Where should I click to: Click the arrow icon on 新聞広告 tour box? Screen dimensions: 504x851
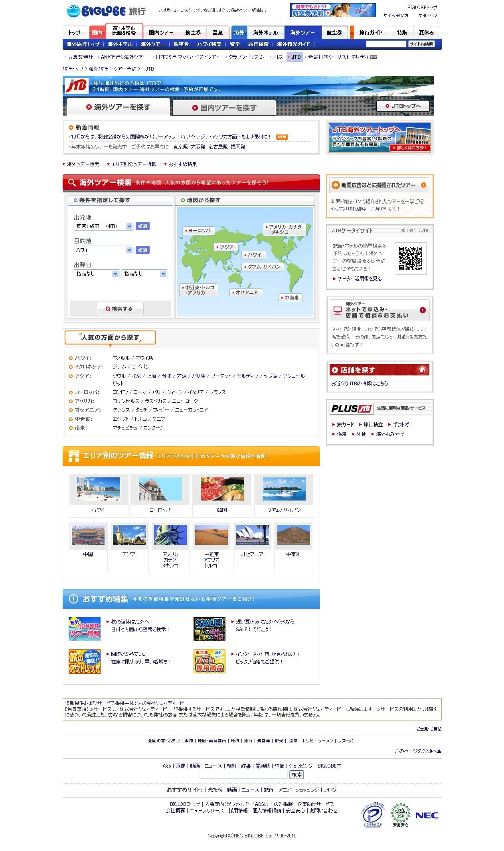click(x=423, y=185)
